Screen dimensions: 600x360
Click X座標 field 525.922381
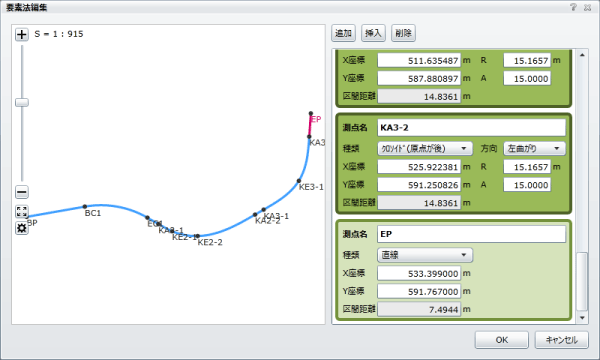tap(419, 167)
